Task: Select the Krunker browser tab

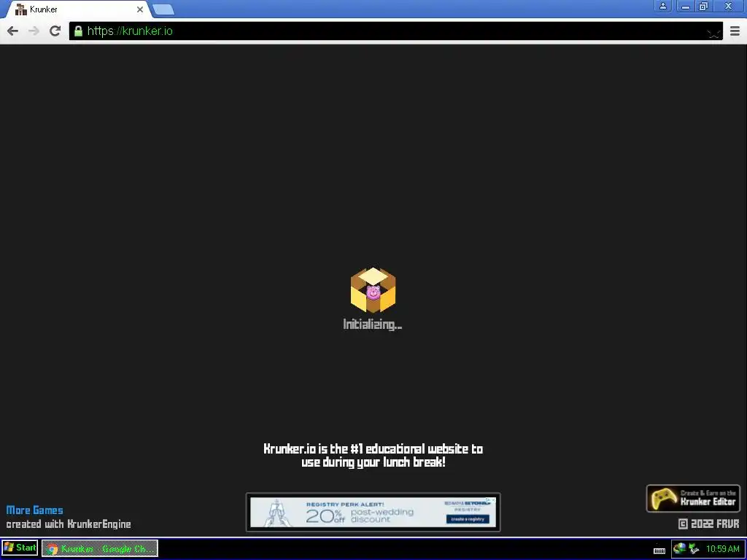Action: coord(79,9)
